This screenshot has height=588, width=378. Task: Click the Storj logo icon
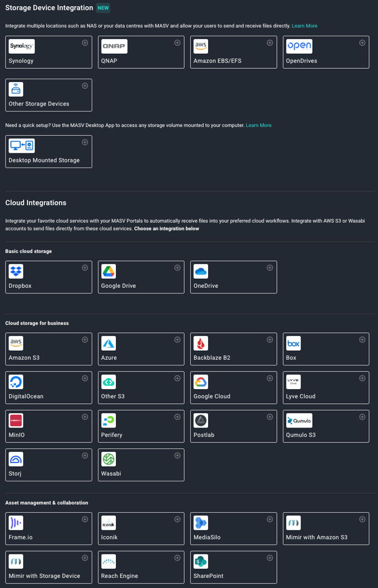click(x=16, y=459)
